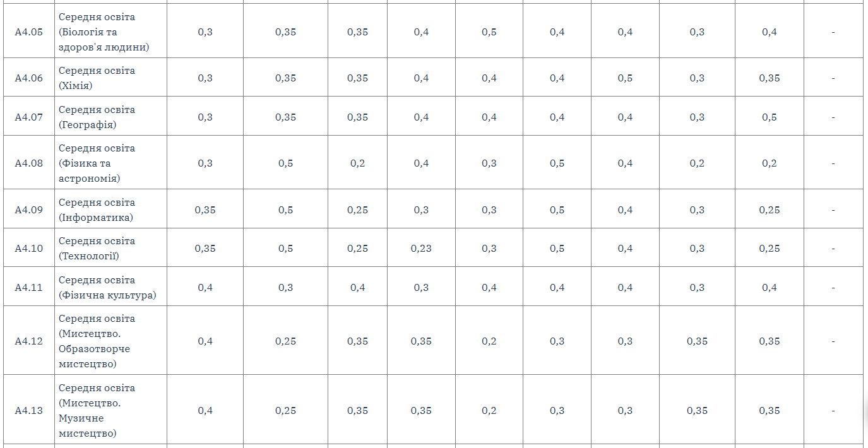This screenshot has width=868, height=448.
Task: Click Біологія та здоров'я людини cell
Action: point(110,32)
